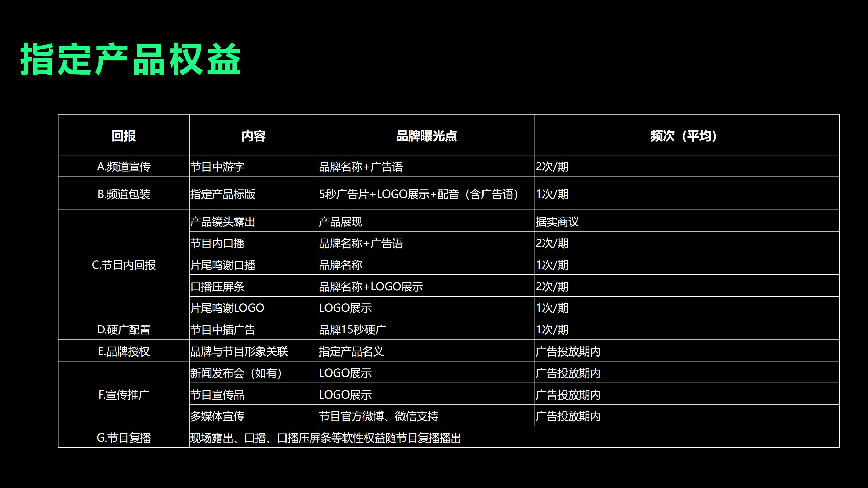Click the 片尾鸣谢LOGO cell
Screen dimensions: 868x488
(254, 307)
